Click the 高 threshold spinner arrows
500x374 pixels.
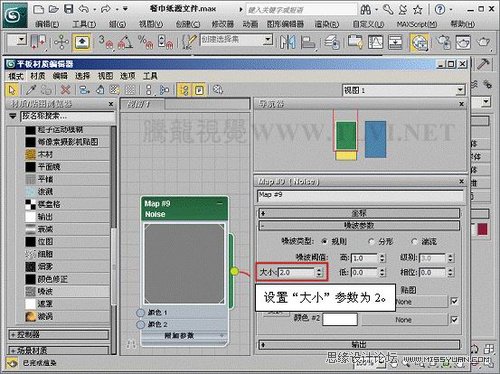click(x=382, y=258)
